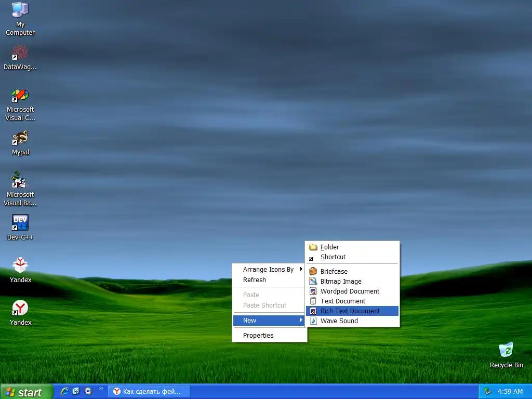Click the system tray icon beside the clock
Screen dimensions: 532x399
(x=487, y=391)
